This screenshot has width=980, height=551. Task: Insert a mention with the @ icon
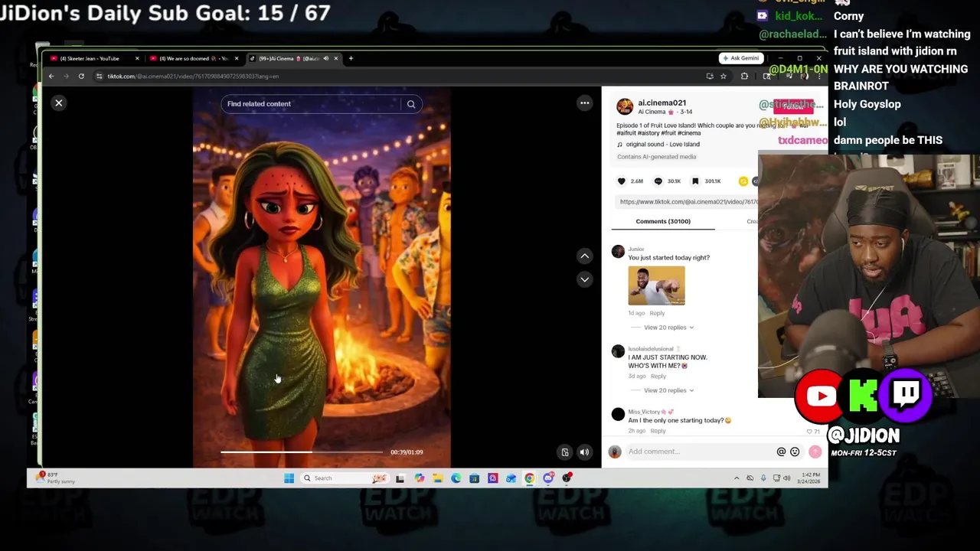tap(781, 452)
